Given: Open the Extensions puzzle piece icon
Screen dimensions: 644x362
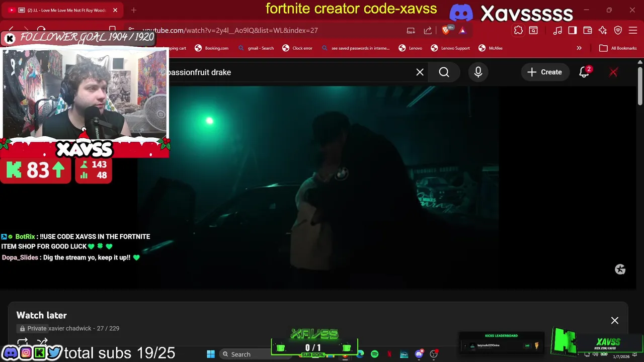Looking at the screenshot, I should (x=518, y=30).
